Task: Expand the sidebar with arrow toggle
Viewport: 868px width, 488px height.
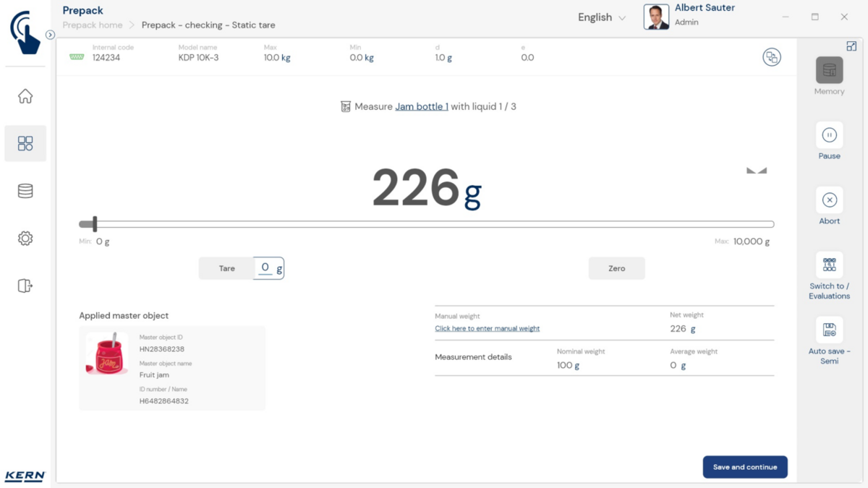Action: pos(50,35)
